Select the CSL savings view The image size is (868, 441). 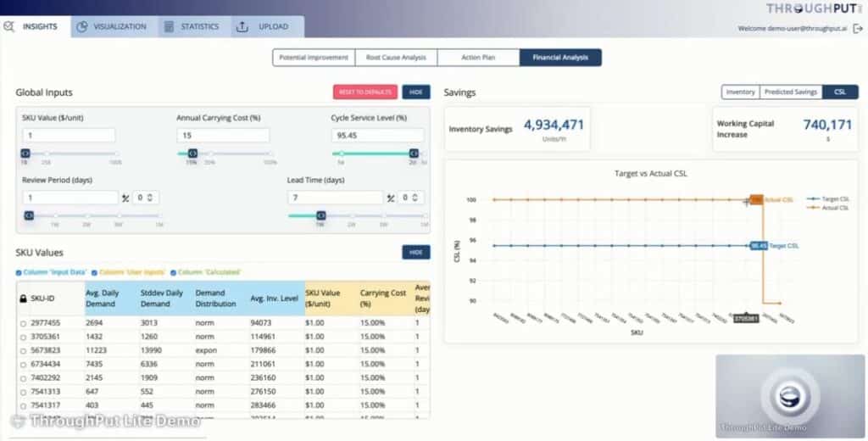click(840, 92)
